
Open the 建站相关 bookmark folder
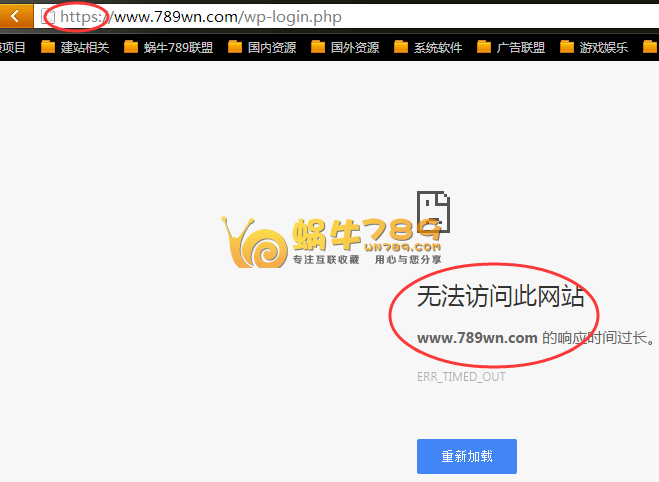tap(87, 47)
